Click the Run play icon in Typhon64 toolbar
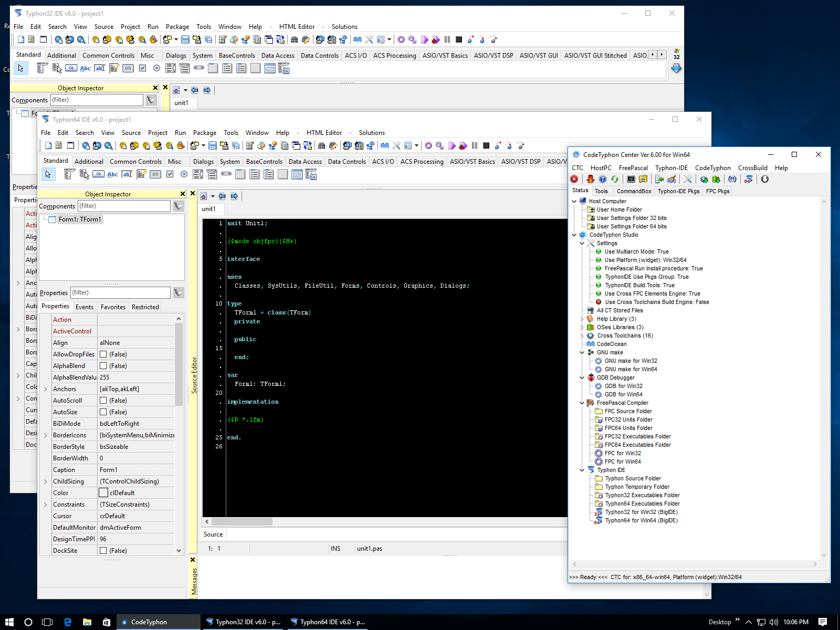This screenshot has width=840, height=630. tap(451, 146)
